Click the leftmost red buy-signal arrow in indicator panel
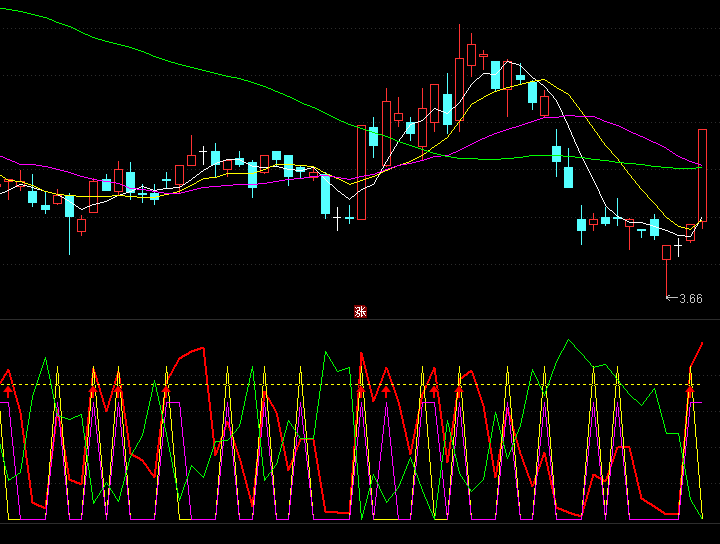Image resolution: width=720 pixels, height=544 pixels. coord(8,392)
